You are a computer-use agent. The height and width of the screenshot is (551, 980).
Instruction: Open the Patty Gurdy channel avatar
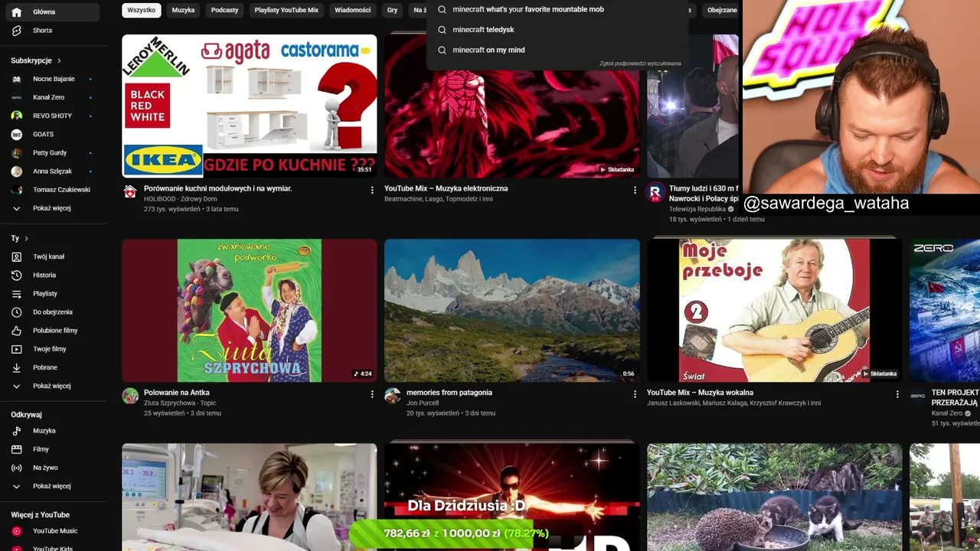(x=16, y=153)
